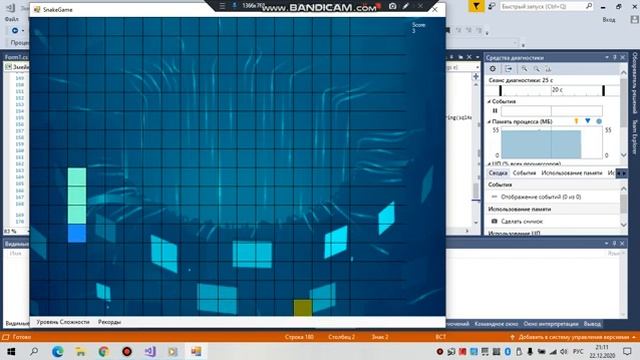Click the diagnostics export session icon
This screenshot has width=640, height=360.
[508, 69]
